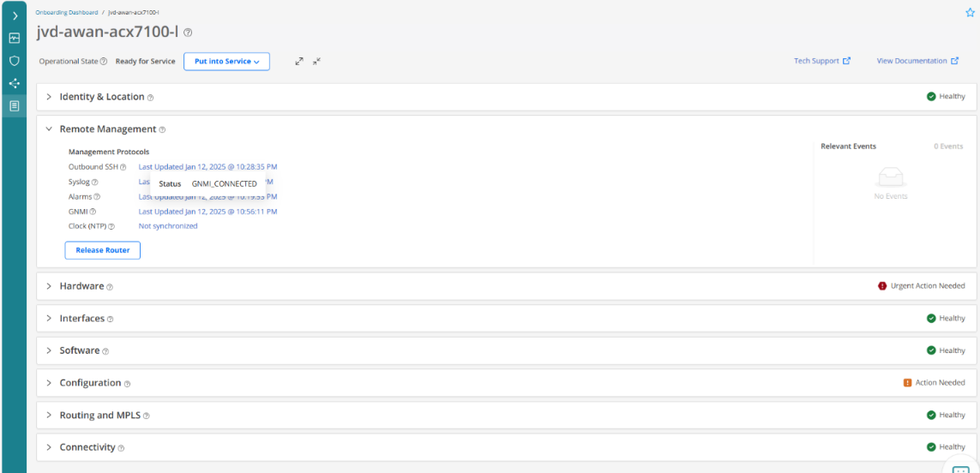
Task: Click help icon beside GNMI
Action: (93, 212)
